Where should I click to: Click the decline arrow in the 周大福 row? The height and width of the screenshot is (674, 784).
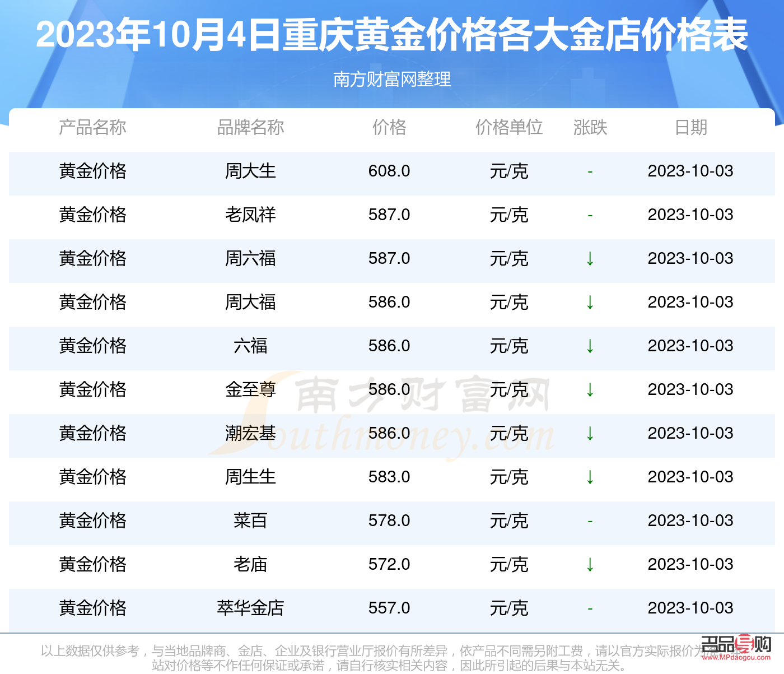pos(590,302)
